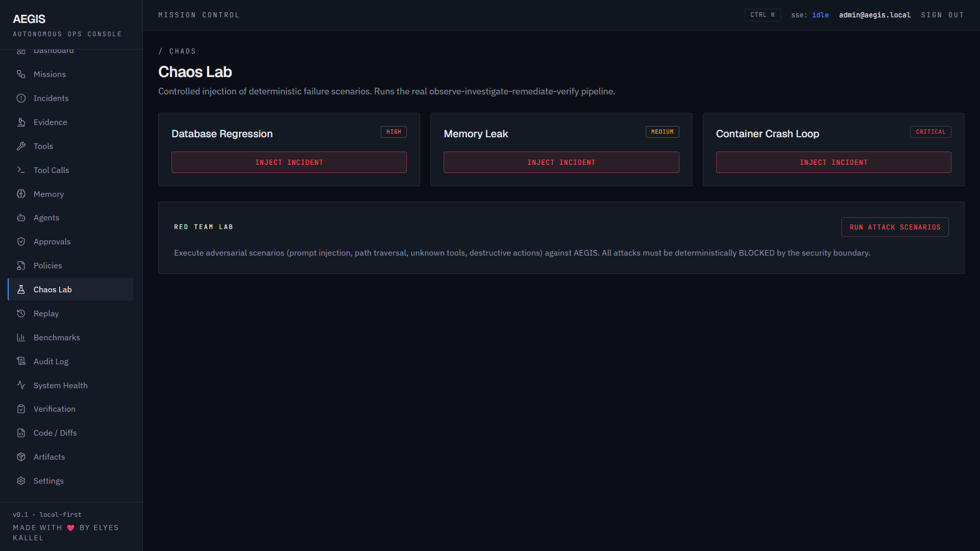Click the Replay history icon
This screenshot has width=980, height=551.
pos(21,314)
